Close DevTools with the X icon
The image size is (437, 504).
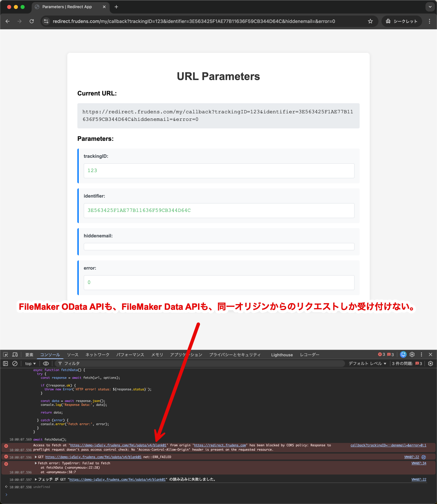tap(431, 354)
